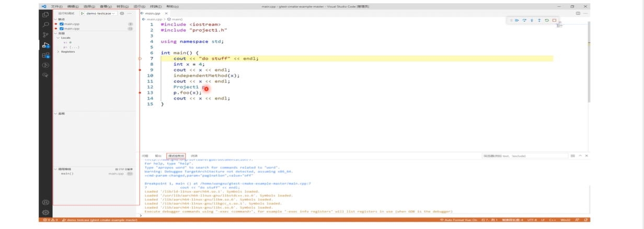This screenshot has width=644, height=229.
Task: Click the debug console command prompt input
Action: (366, 215)
